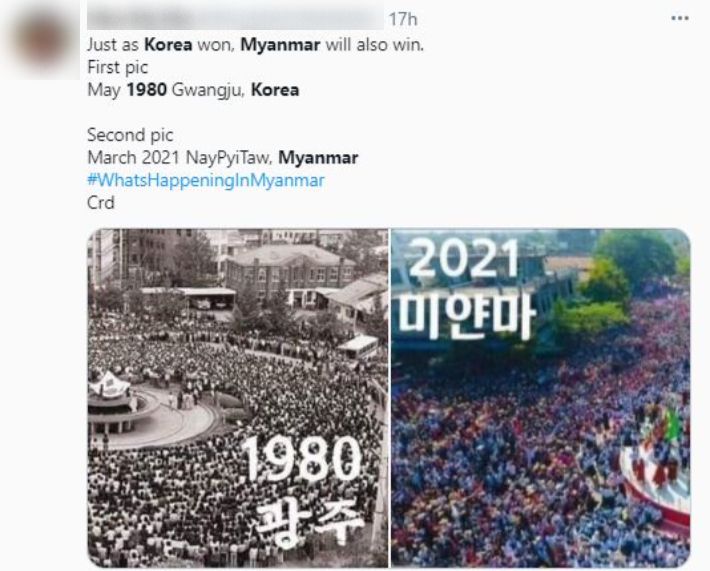
Task: Click the "Crd" text under the hashtag
Action: pyautogui.click(x=100, y=202)
